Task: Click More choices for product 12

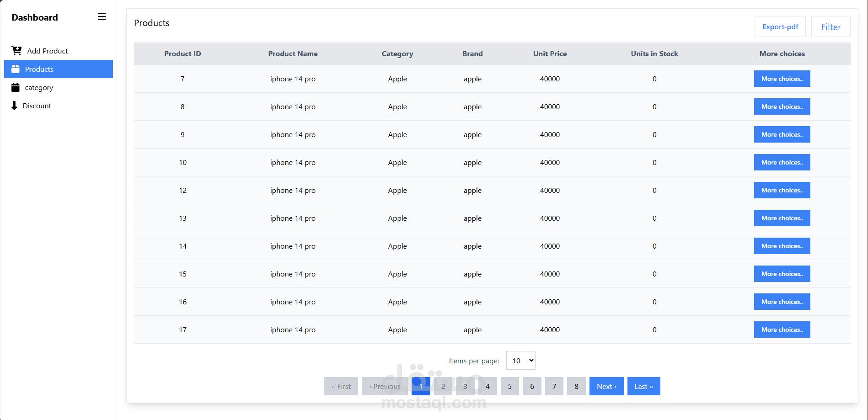Action: (782, 190)
